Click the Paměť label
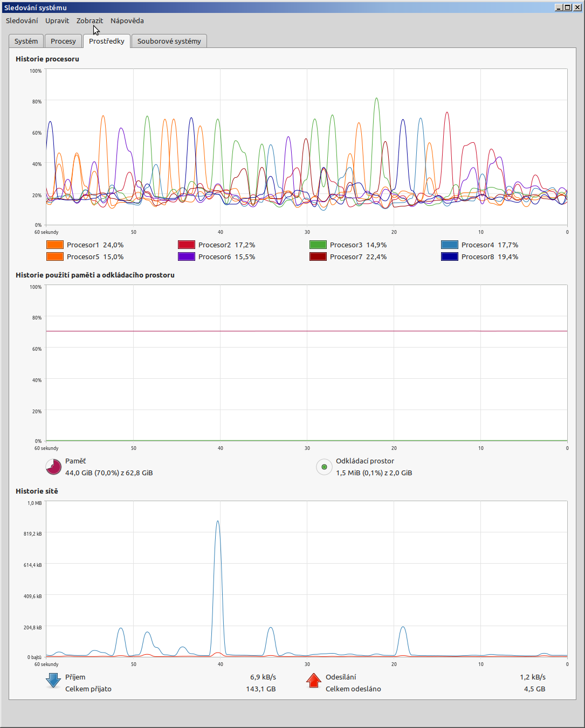The height and width of the screenshot is (728, 585). coord(75,461)
